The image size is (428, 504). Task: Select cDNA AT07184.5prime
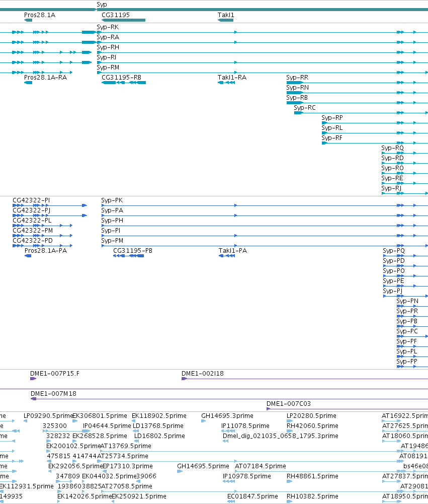[261, 466]
